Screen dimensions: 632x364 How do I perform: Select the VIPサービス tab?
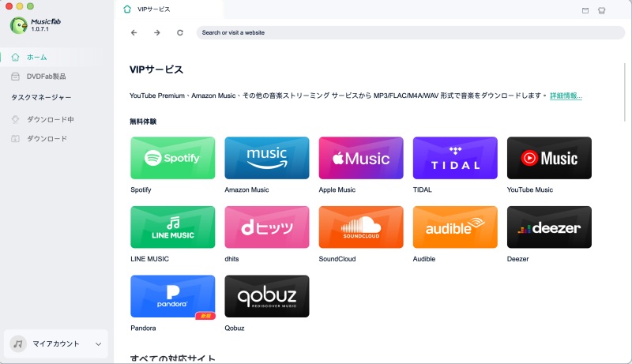pos(168,9)
